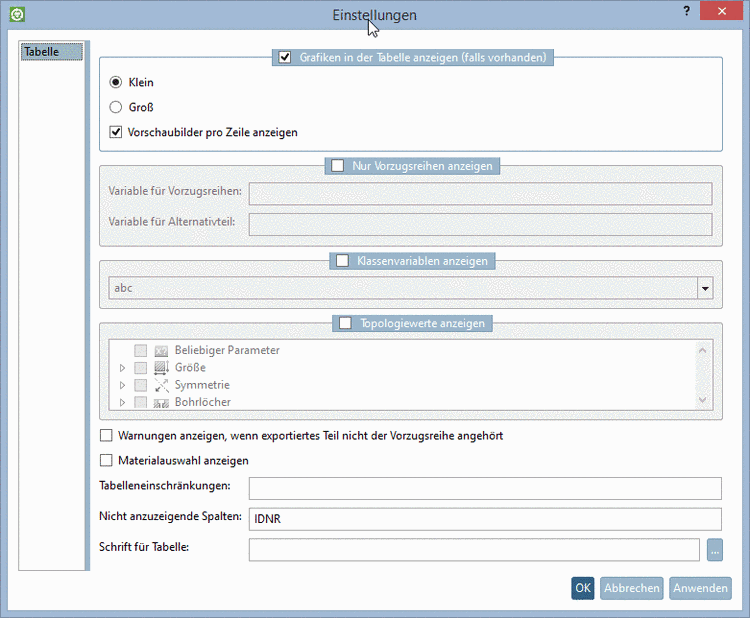Click the Größe icon in topology list
750x618 pixels.
click(161, 368)
